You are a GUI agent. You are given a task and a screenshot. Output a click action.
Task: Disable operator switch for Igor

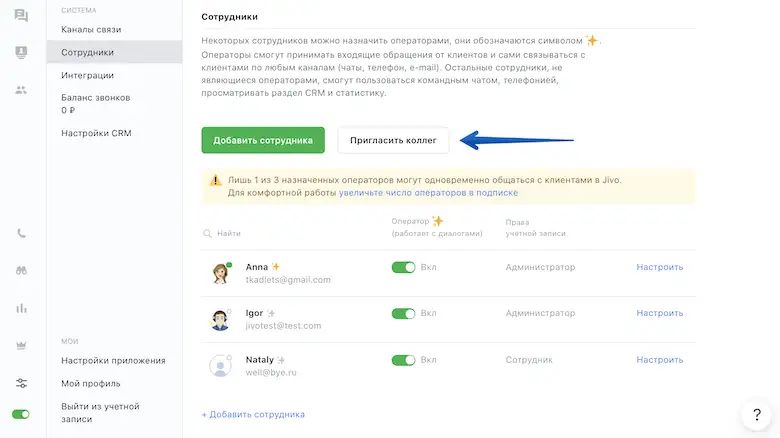click(403, 313)
